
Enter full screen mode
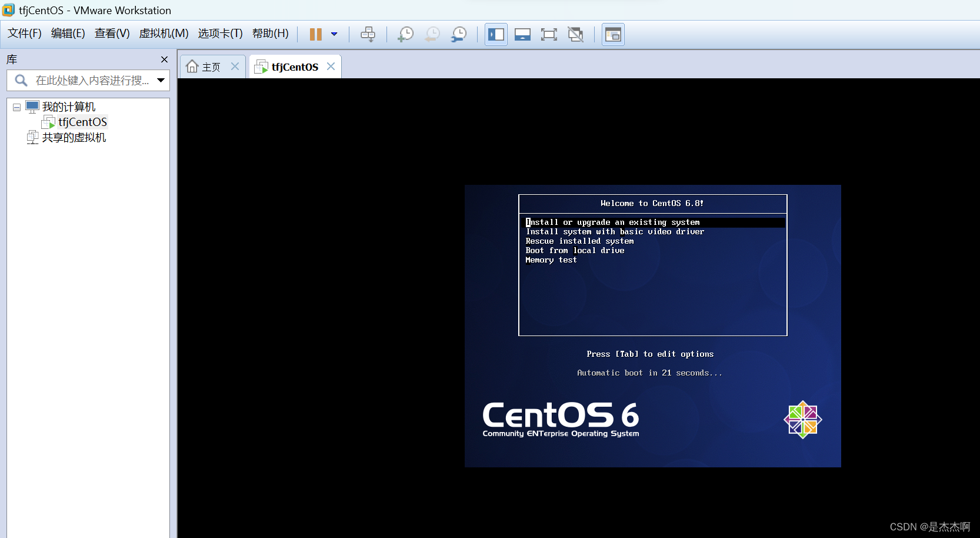point(549,34)
